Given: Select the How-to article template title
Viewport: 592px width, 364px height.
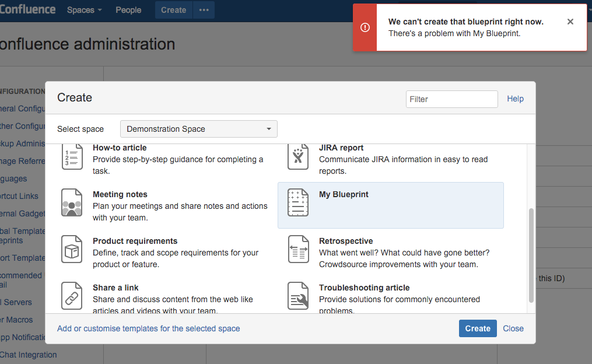Looking at the screenshot, I should pos(120,148).
